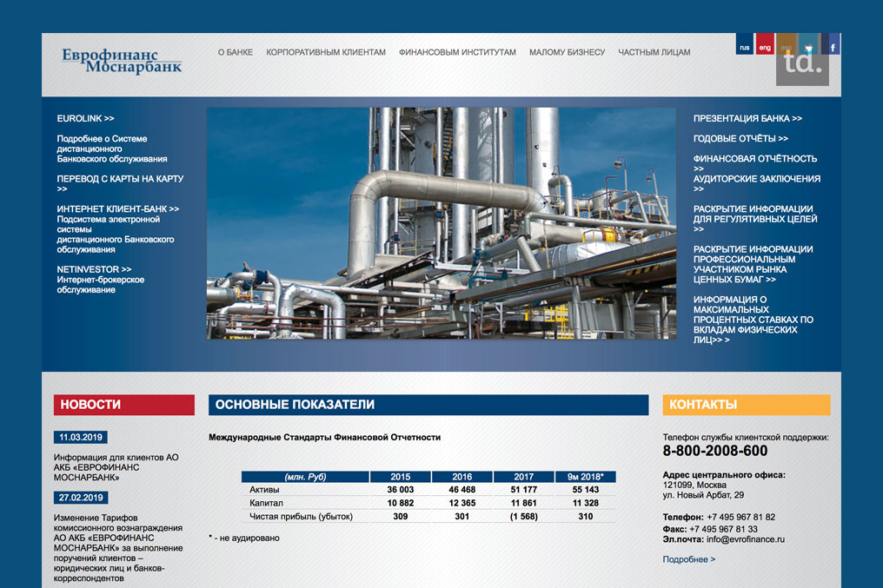Follow the EUROLINK >> link
The image size is (883, 588).
[85, 119]
